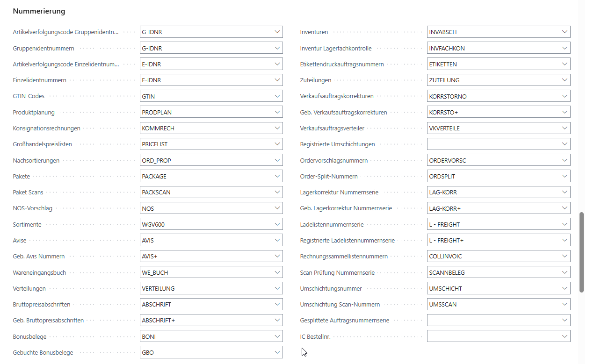Image resolution: width=594 pixels, height=364 pixels.
Task: Open the GTIN-Codes dropdown arrow
Action: pyautogui.click(x=276, y=96)
